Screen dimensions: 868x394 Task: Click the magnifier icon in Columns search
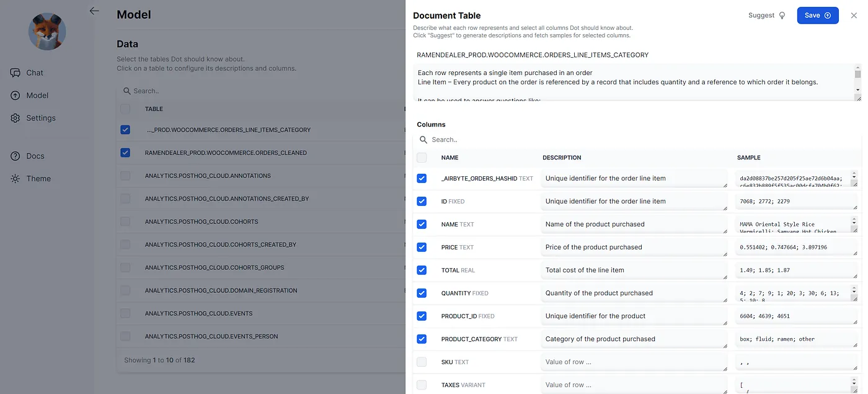pos(423,139)
